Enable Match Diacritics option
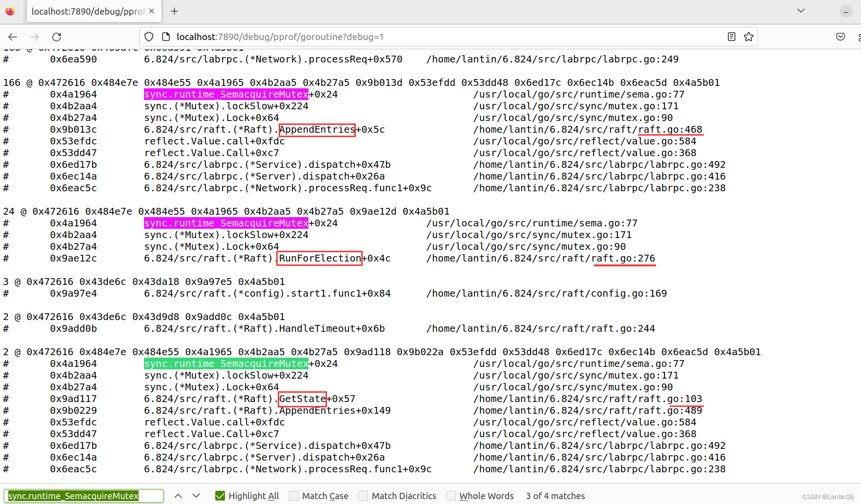Screen dimensions: 861x504 tap(363, 496)
